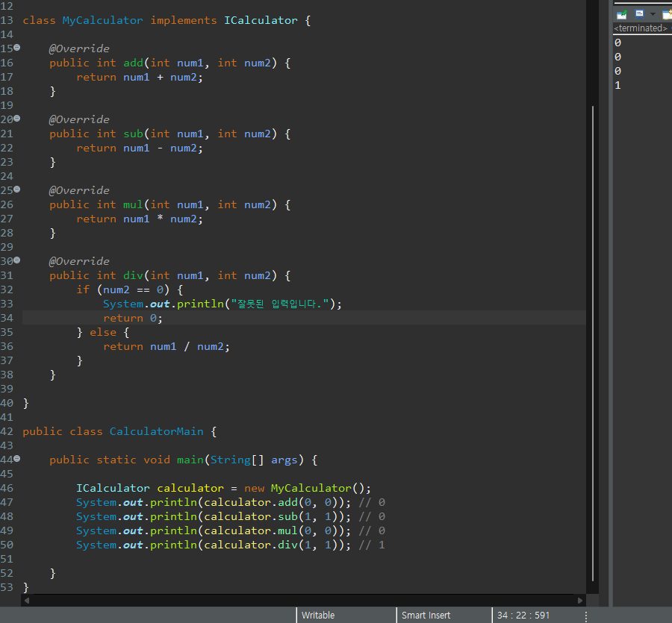Click the calculator variable declaration on line 46
Viewport: 672px width, 623px height.
click(x=190, y=488)
